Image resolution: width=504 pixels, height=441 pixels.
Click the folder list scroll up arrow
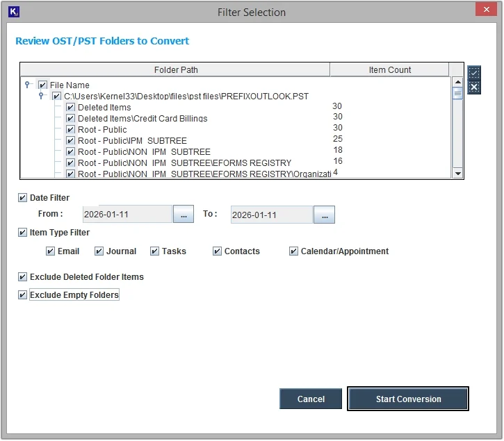pyautogui.click(x=457, y=82)
